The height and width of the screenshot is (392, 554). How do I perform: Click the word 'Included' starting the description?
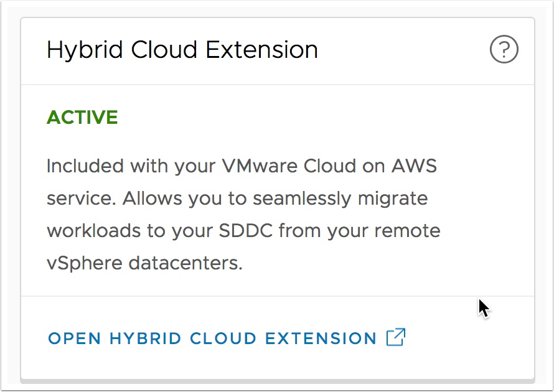[85, 166]
